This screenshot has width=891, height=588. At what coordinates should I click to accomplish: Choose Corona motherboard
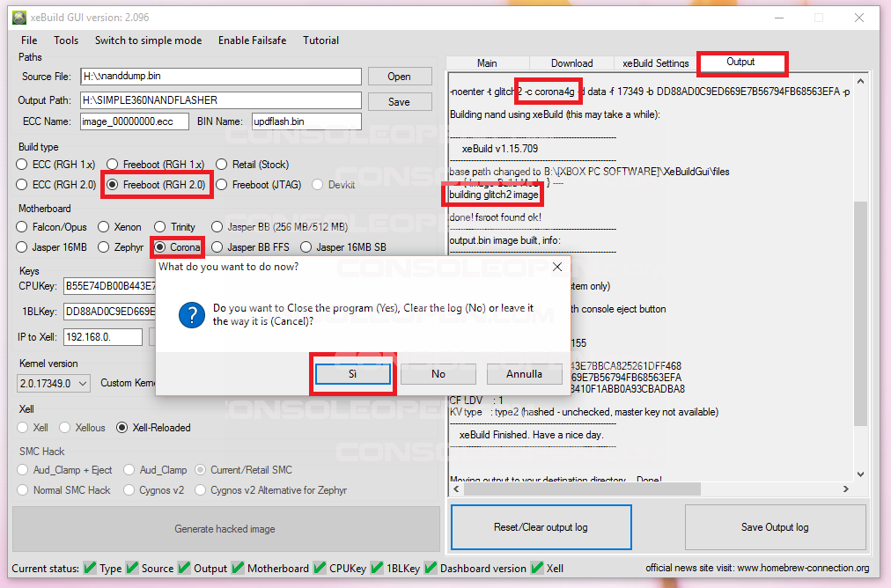pyautogui.click(x=160, y=247)
